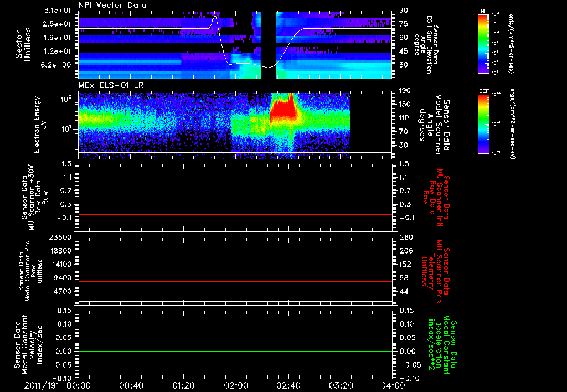Click the '110' scanner angle tick

pyautogui.click(x=405, y=118)
